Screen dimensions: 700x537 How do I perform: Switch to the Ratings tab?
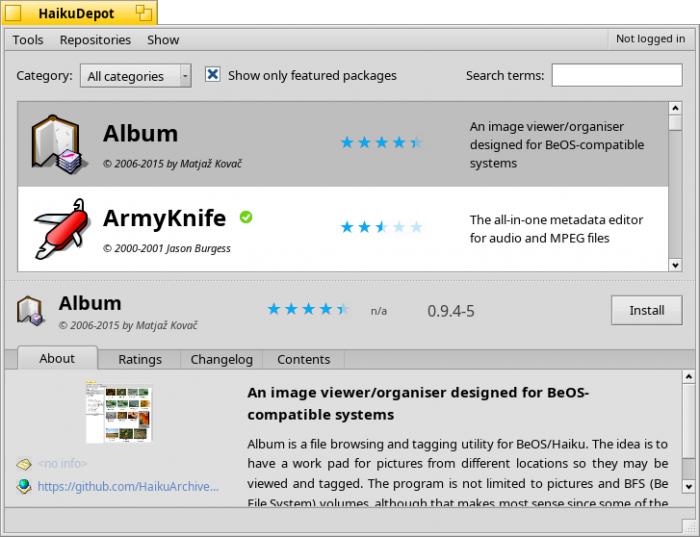140,359
